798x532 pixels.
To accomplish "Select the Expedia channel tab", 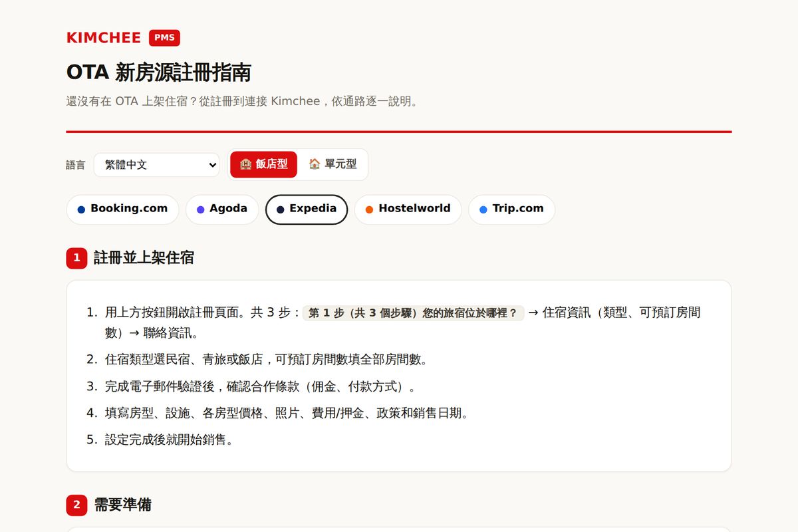I will [307, 209].
